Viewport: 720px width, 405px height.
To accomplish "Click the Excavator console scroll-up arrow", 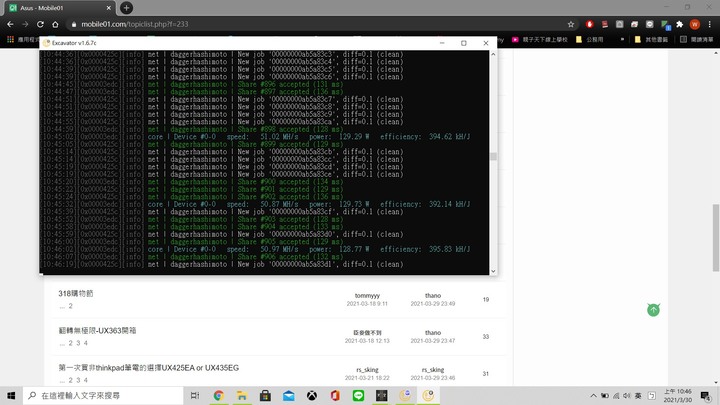I will (x=493, y=54).
